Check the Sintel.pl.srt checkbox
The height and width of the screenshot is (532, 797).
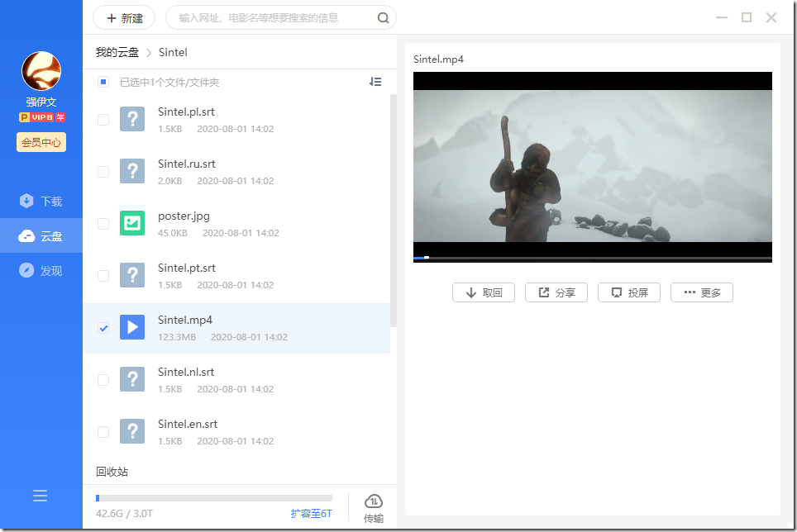point(103,119)
